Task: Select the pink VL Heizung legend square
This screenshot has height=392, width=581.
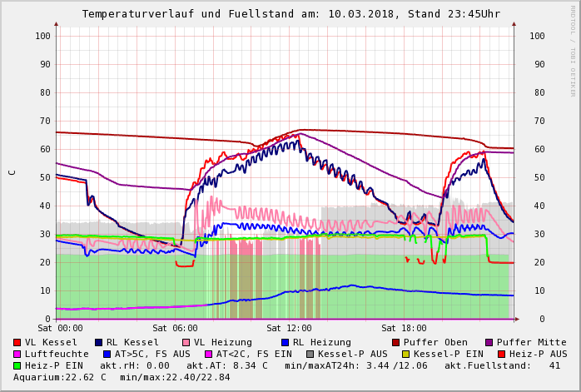Action: click(x=186, y=342)
